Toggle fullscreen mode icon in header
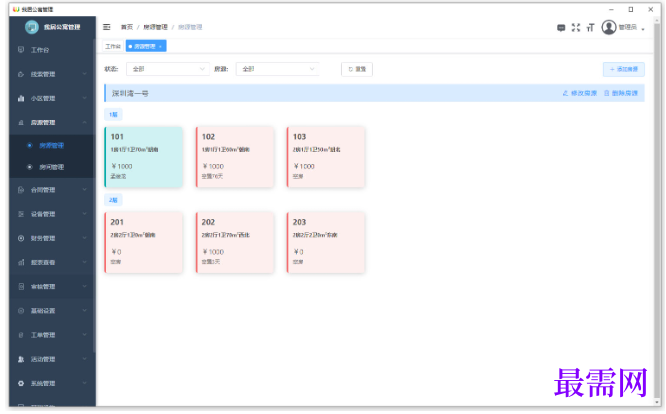The image size is (666, 414). [x=576, y=28]
